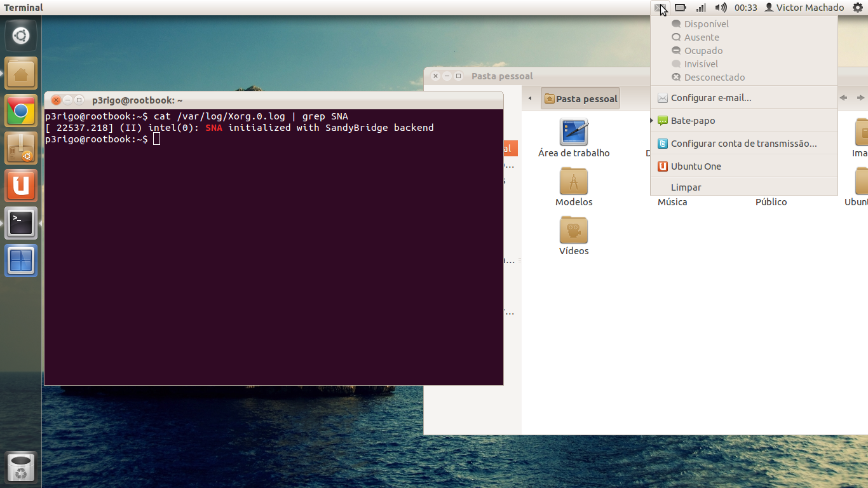868x488 pixels.
Task: Open the Trash in the launcher
Action: coord(21,469)
